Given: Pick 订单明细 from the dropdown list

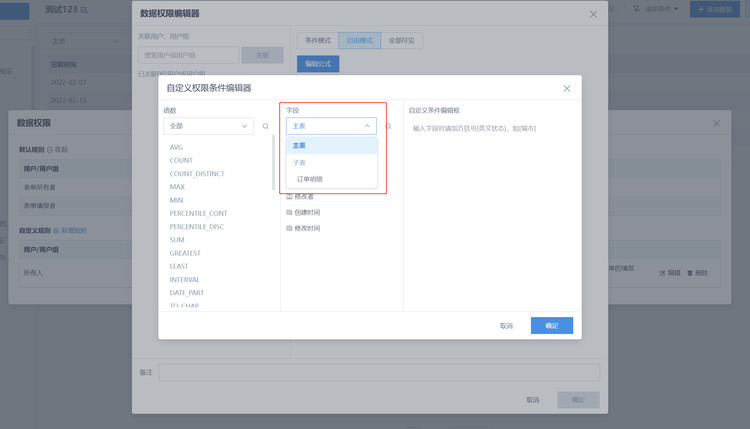Looking at the screenshot, I should 309,179.
